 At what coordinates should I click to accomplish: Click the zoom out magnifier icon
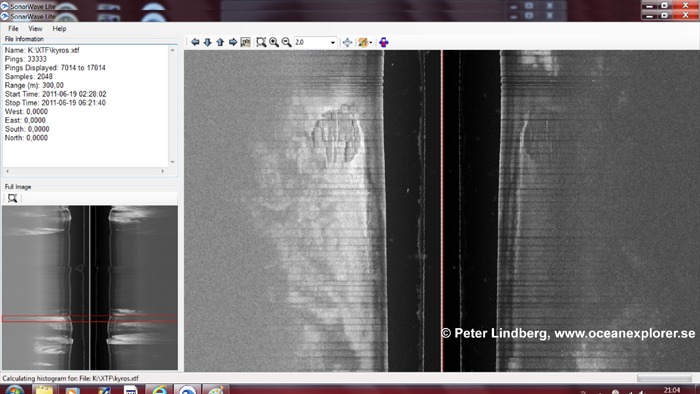(287, 42)
